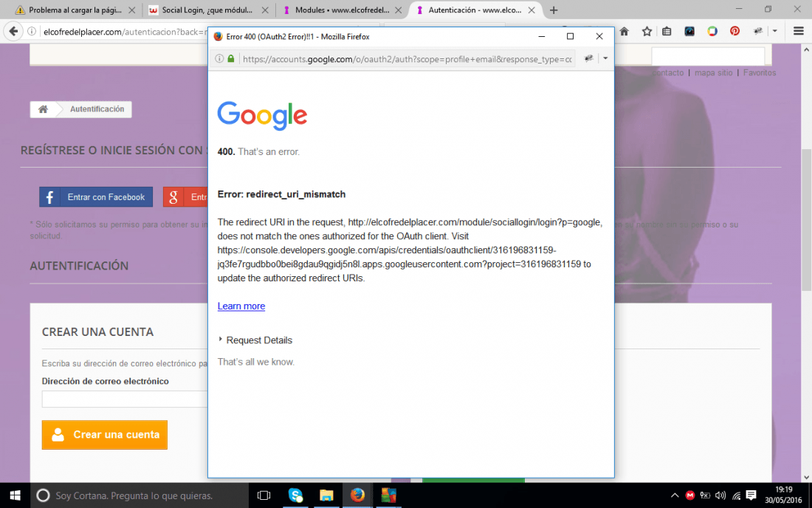Click the Cortana search box
812x508 pixels.
point(140,495)
